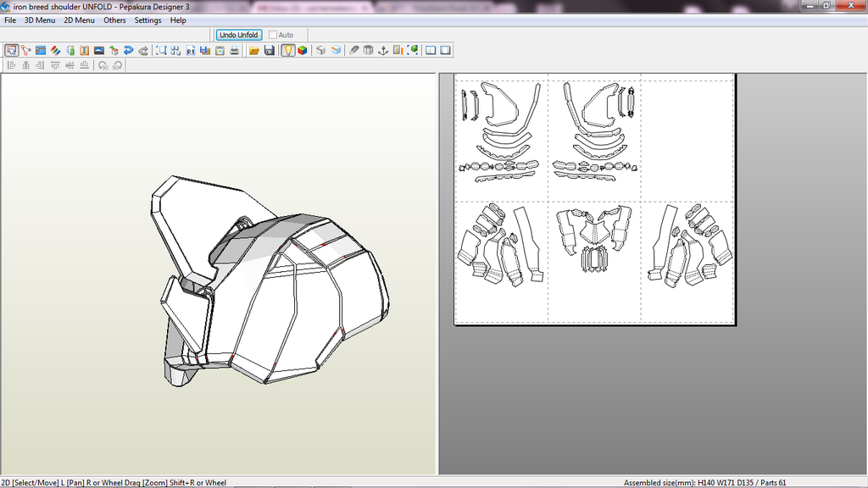Viewport: 868px width, 488px height.
Task: Select the join/disjoin edge tool icon
Action: tap(26, 51)
